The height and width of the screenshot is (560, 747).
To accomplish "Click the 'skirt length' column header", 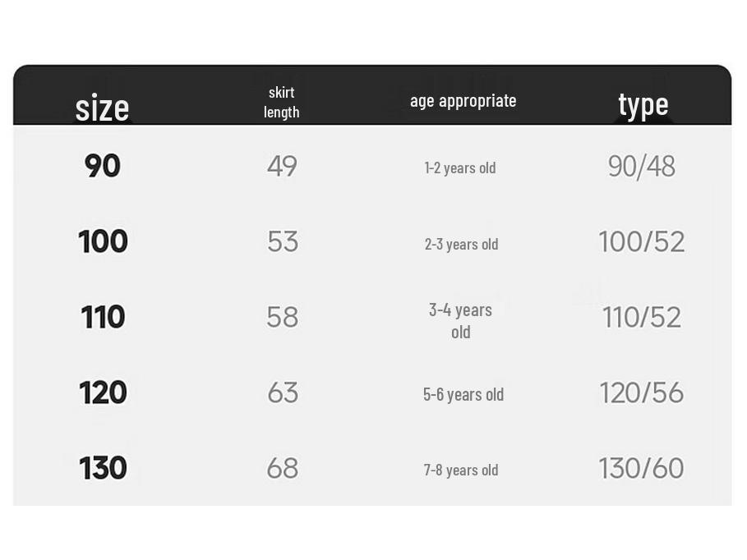I will click(282, 103).
